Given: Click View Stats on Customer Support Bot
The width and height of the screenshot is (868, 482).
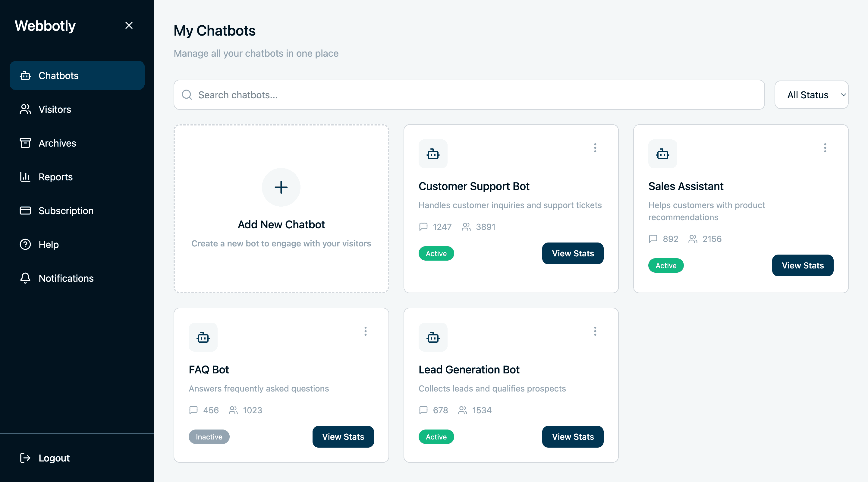Looking at the screenshot, I should click(573, 253).
